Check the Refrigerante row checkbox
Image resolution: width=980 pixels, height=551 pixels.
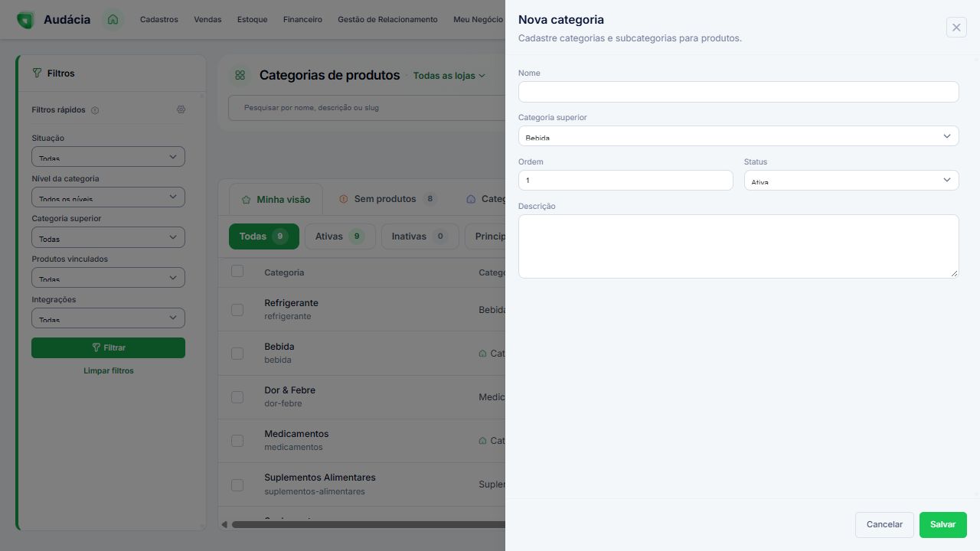pyautogui.click(x=237, y=309)
